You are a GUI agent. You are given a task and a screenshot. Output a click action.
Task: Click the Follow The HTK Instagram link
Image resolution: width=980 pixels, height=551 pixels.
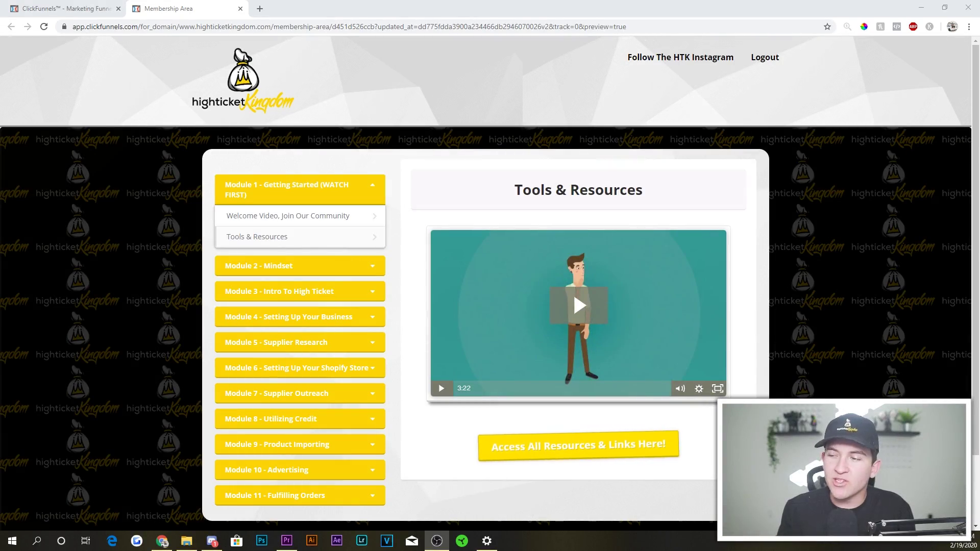(x=680, y=57)
